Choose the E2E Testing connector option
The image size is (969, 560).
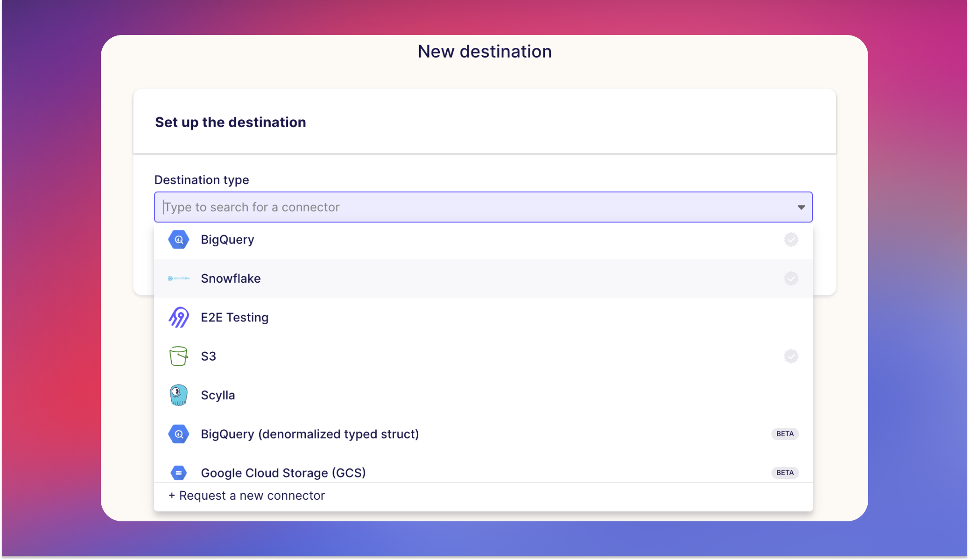pyautogui.click(x=234, y=317)
